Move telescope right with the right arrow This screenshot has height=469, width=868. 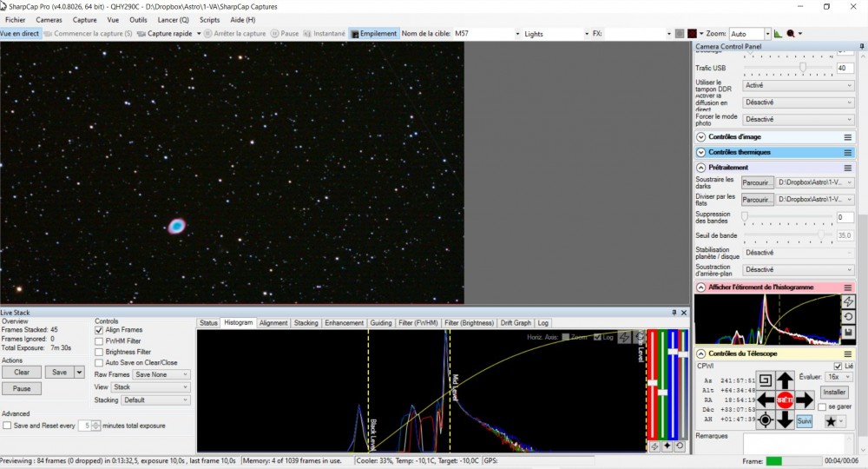pos(805,400)
